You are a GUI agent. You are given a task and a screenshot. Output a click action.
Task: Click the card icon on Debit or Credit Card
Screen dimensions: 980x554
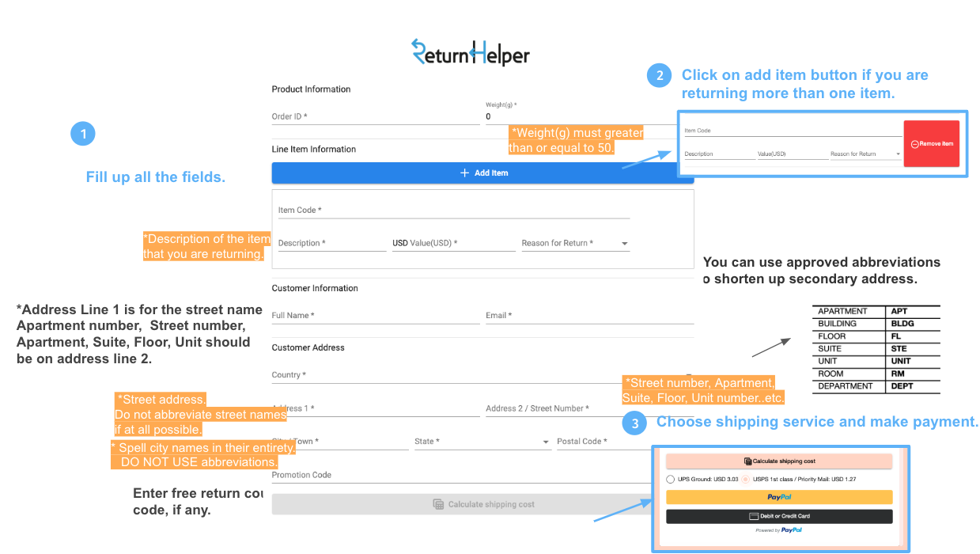click(x=754, y=516)
